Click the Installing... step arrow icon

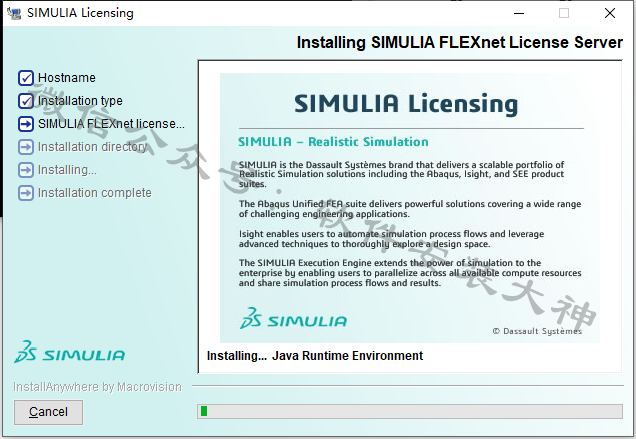coord(26,170)
